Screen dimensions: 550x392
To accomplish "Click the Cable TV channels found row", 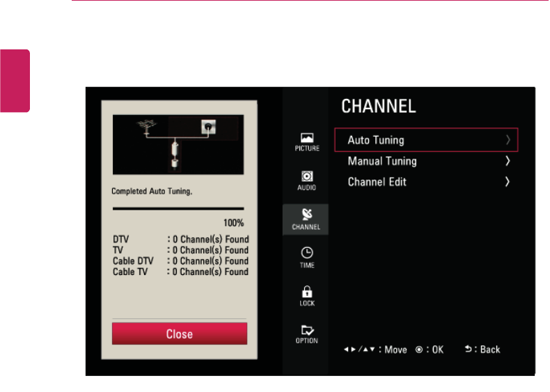I will pos(180,272).
